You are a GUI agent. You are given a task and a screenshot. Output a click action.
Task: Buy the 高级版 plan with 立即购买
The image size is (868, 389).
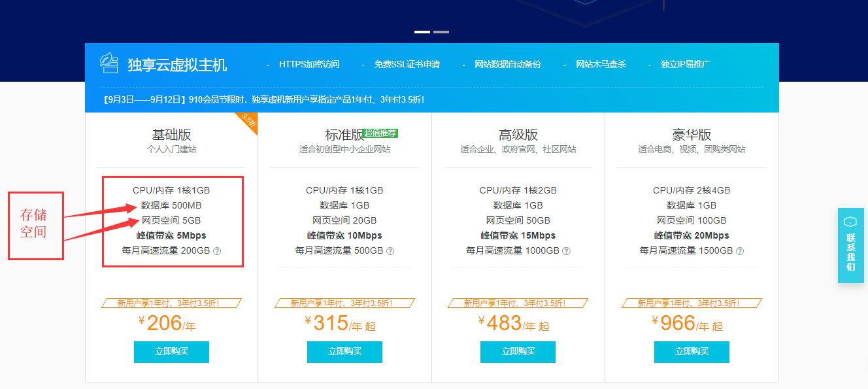pyautogui.click(x=518, y=352)
